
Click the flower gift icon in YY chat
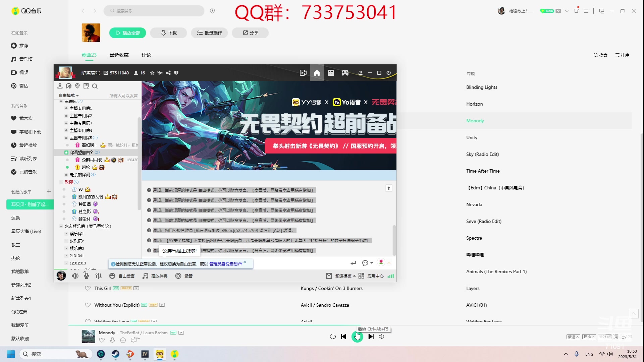381,262
